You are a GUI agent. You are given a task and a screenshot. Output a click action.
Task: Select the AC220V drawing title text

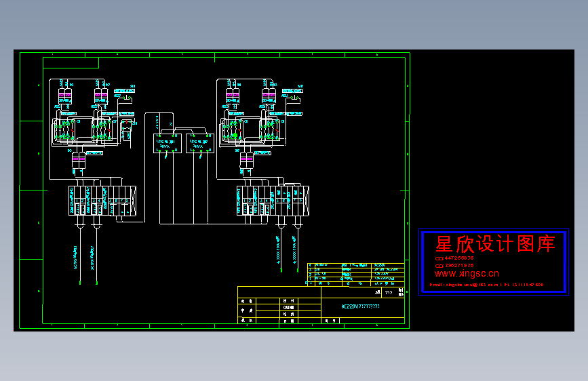(x=360, y=306)
